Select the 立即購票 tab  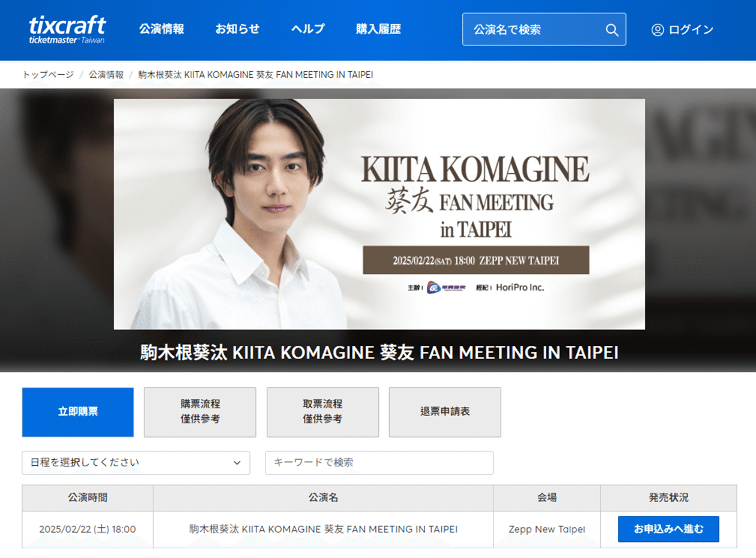[78, 412]
